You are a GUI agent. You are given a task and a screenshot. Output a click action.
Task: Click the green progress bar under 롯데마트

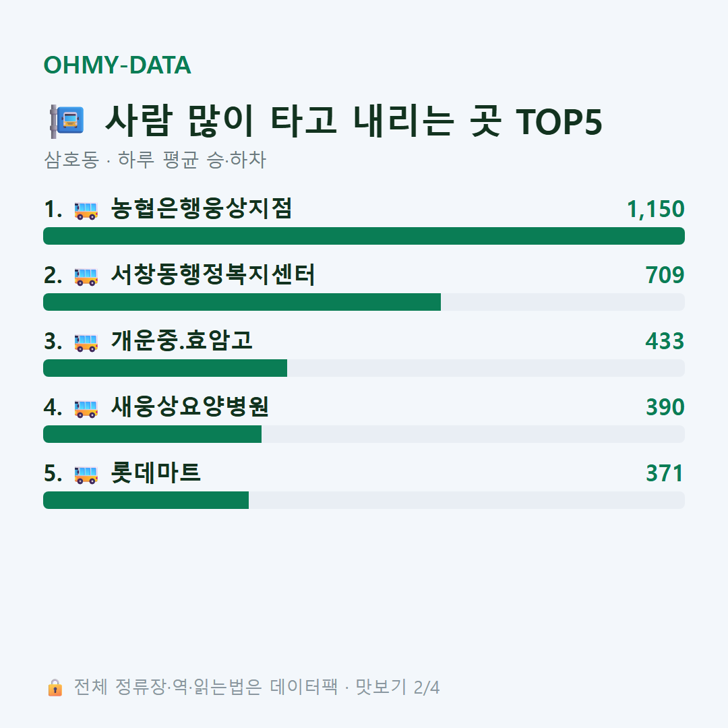coord(146,500)
